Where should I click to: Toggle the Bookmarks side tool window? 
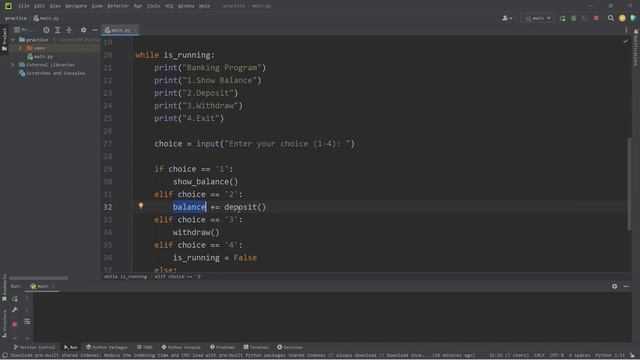pyautogui.click(x=4, y=288)
